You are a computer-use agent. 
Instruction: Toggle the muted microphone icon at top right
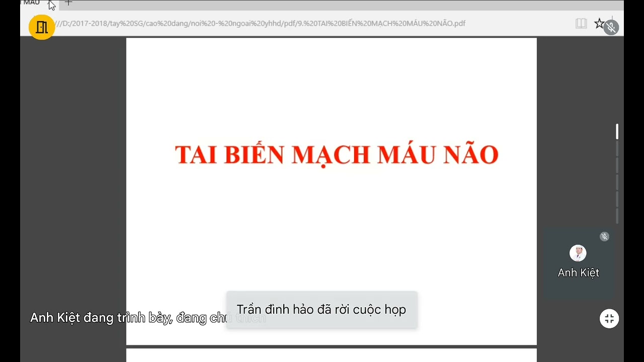pyautogui.click(x=611, y=27)
